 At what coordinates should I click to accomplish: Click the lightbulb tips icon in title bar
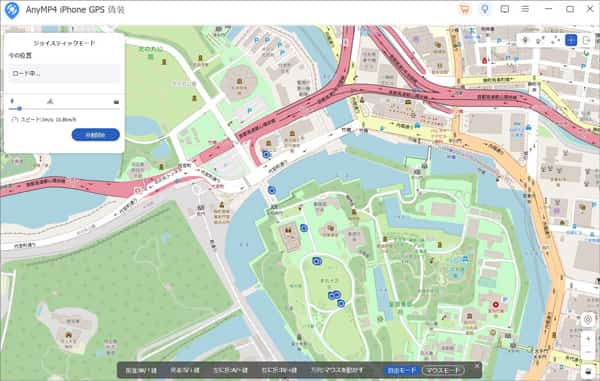(485, 10)
